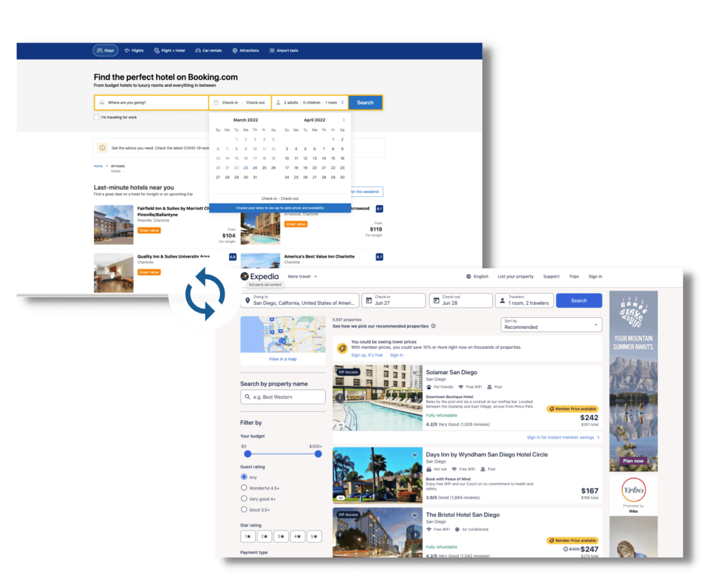Toggle the 5 star rating filter

314,536
